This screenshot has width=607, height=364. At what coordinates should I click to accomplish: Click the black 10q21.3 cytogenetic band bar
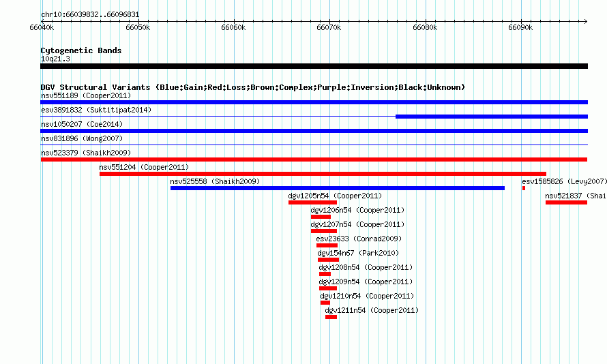(314, 66)
